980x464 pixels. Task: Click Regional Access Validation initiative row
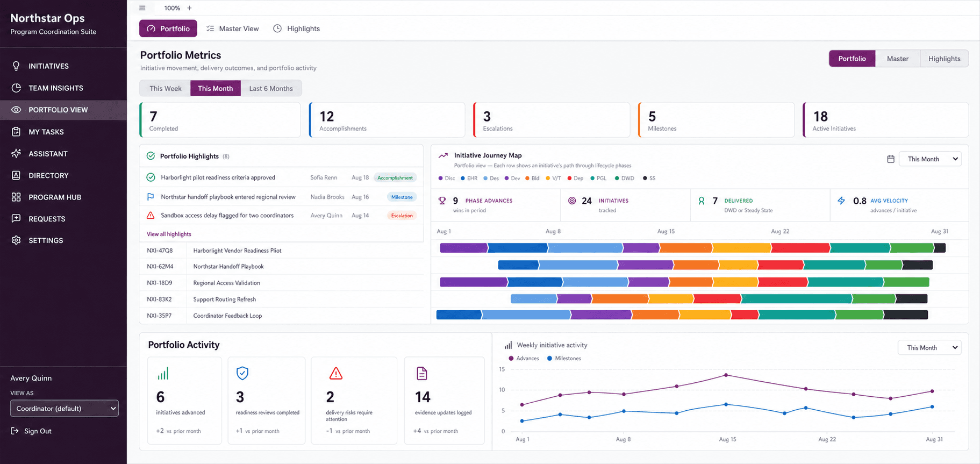pyautogui.click(x=282, y=283)
